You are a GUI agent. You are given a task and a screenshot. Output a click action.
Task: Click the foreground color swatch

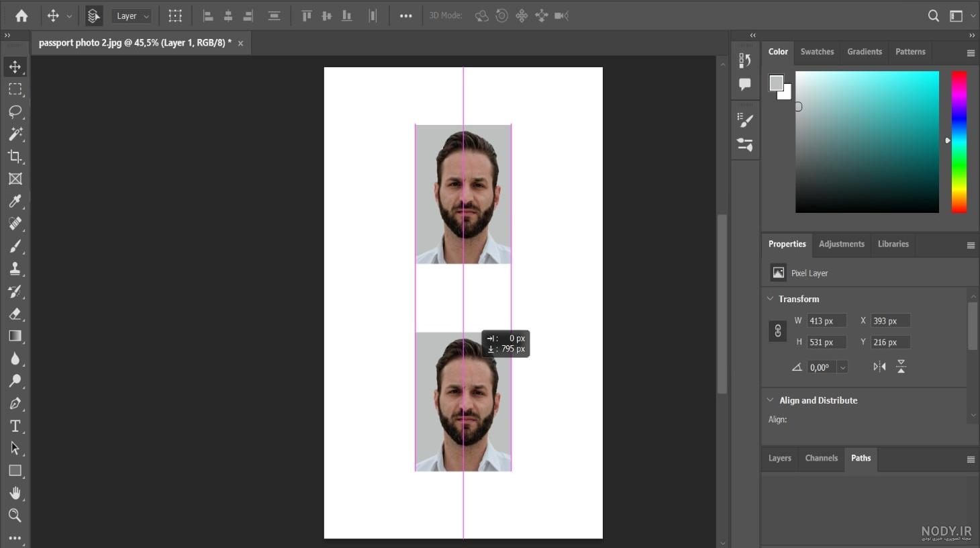(x=776, y=83)
